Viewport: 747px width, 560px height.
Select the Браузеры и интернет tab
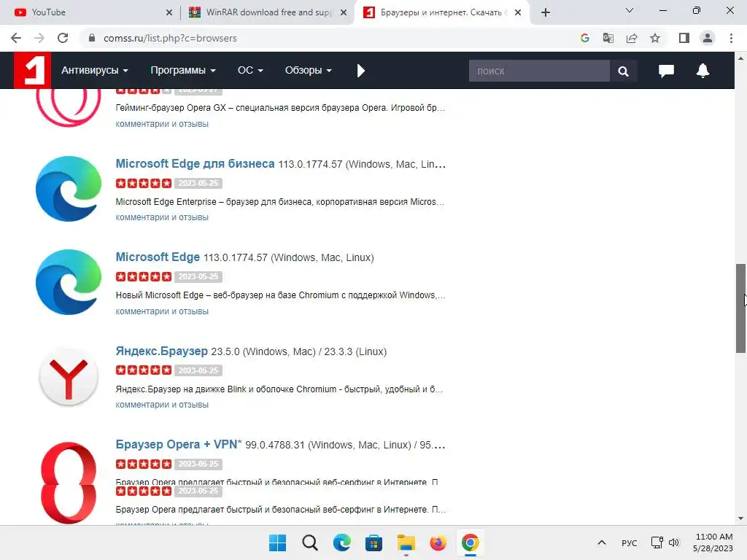[441, 12]
